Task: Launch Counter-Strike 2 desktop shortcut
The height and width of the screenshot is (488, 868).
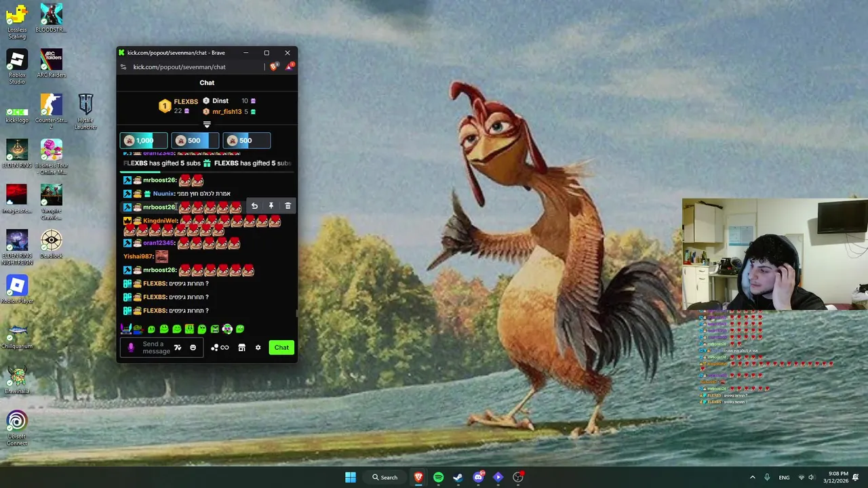Action: [51, 112]
